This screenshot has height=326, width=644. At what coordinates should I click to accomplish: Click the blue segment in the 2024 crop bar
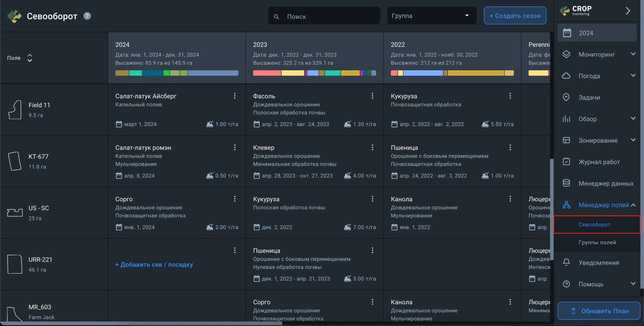213,73
